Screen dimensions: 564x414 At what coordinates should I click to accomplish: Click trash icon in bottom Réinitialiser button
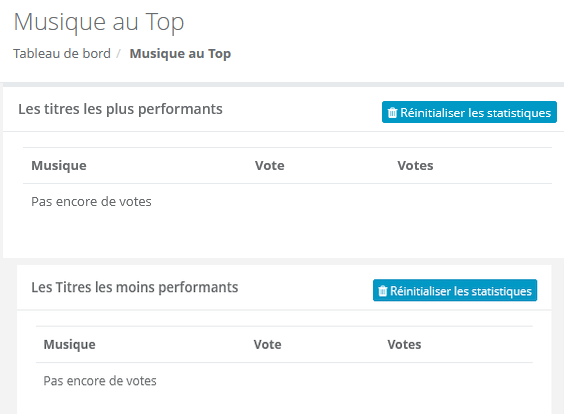[383, 291]
